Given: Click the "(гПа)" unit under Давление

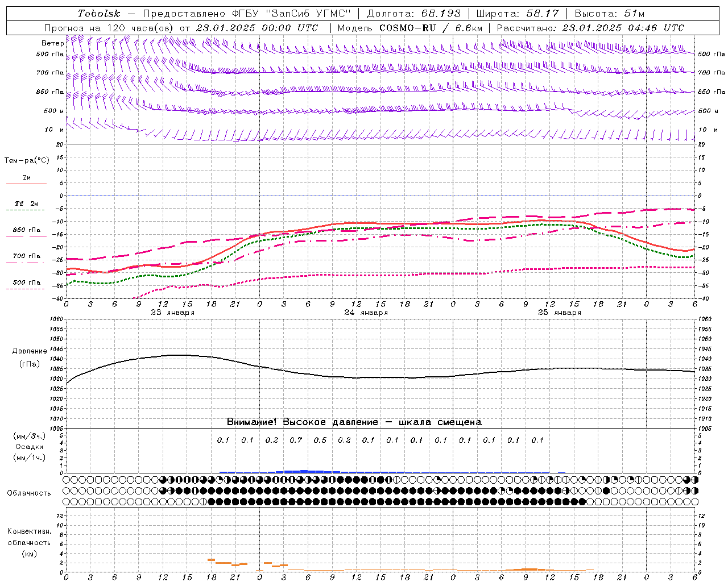Looking at the screenshot, I should coord(30,364).
